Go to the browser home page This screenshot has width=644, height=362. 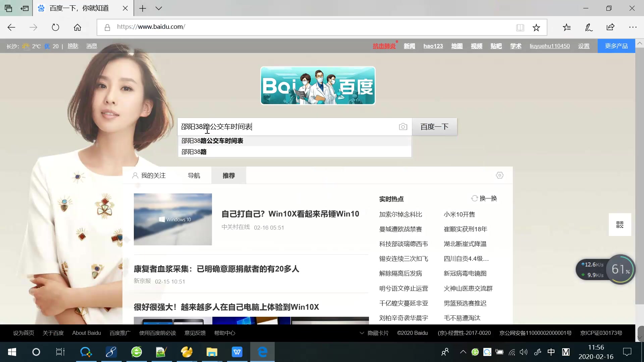(x=77, y=27)
